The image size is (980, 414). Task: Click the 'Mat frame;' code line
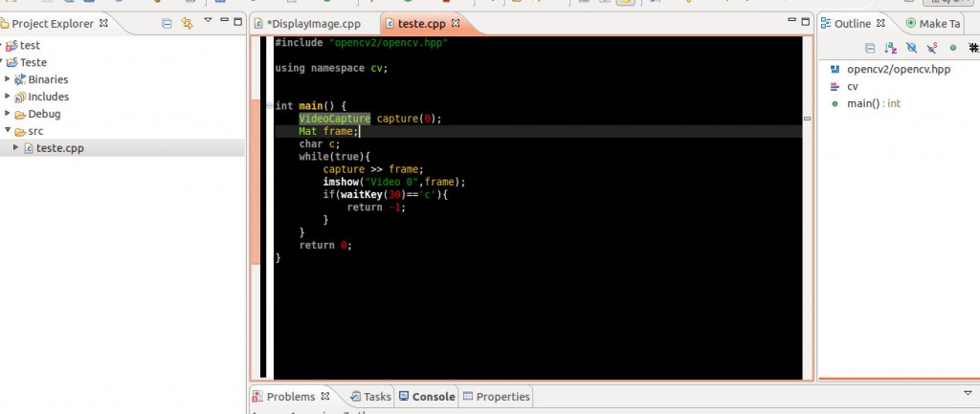click(x=328, y=131)
